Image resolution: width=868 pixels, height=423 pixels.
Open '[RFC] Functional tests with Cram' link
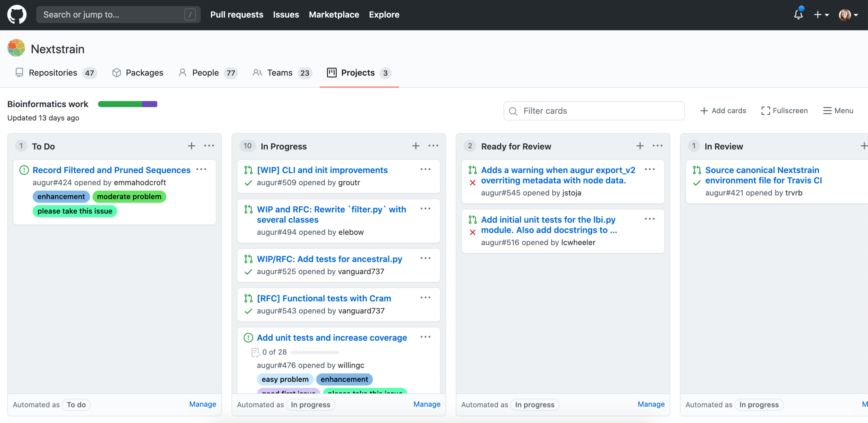click(324, 298)
